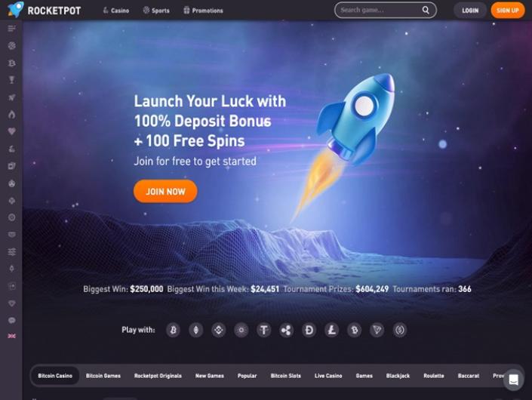The height and width of the screenshot is (400, 532).
Task: Open the UK flag language selector
Action: click(x=12, y=336)
